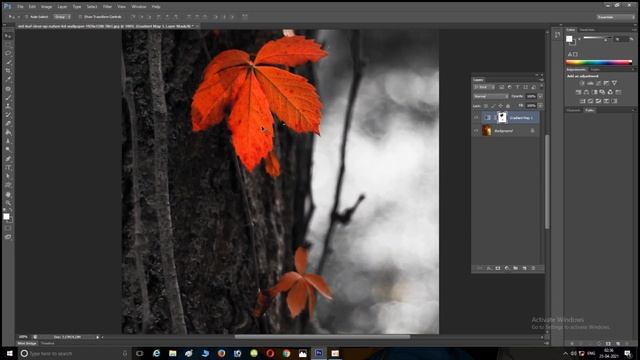Screen dimensions: 640x360
Task: Open the Essentials workspace dropdown
Action: click(x=615, y=17)
